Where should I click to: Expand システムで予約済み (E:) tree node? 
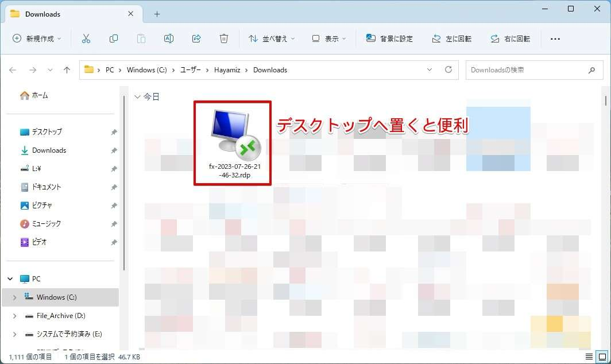pyautogui.click(x=15, y=334)
